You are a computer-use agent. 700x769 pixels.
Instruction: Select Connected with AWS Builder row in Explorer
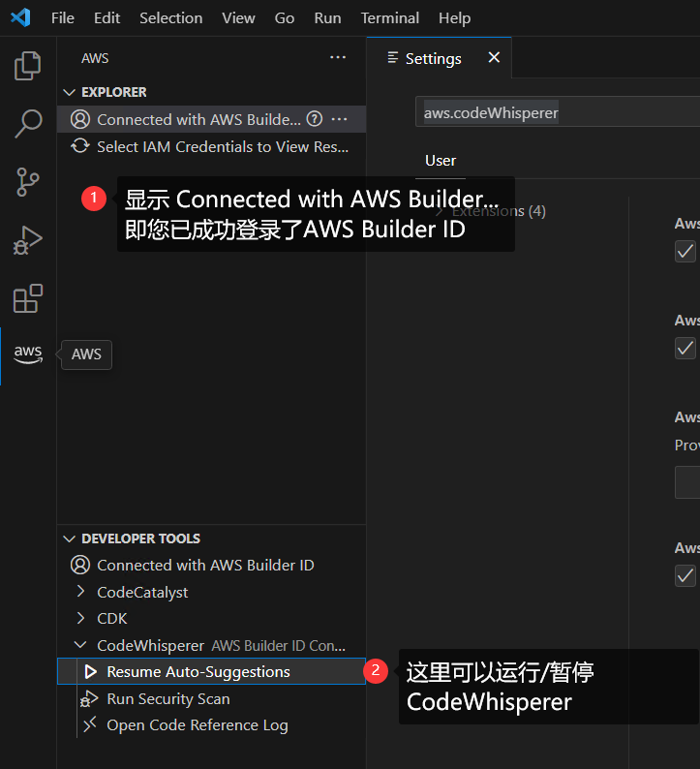[212, 119]
